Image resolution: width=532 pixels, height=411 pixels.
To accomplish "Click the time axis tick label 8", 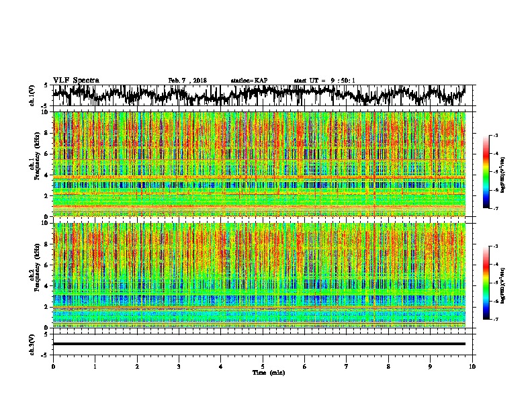I will 388,367.
